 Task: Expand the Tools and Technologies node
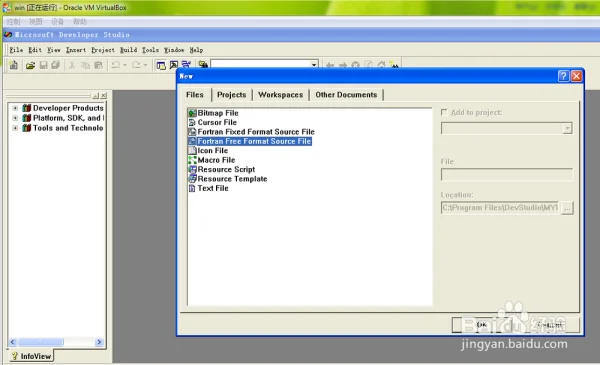[15, 128]
